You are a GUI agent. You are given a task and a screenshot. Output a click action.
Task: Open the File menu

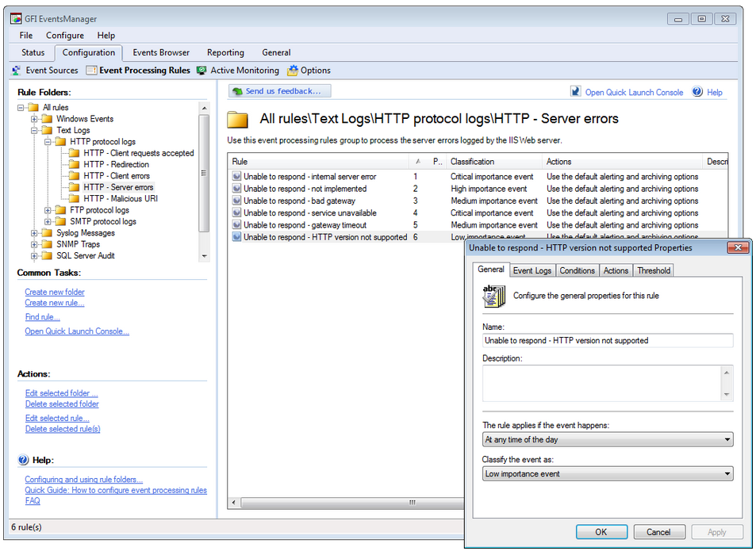(x=26, y=35)
